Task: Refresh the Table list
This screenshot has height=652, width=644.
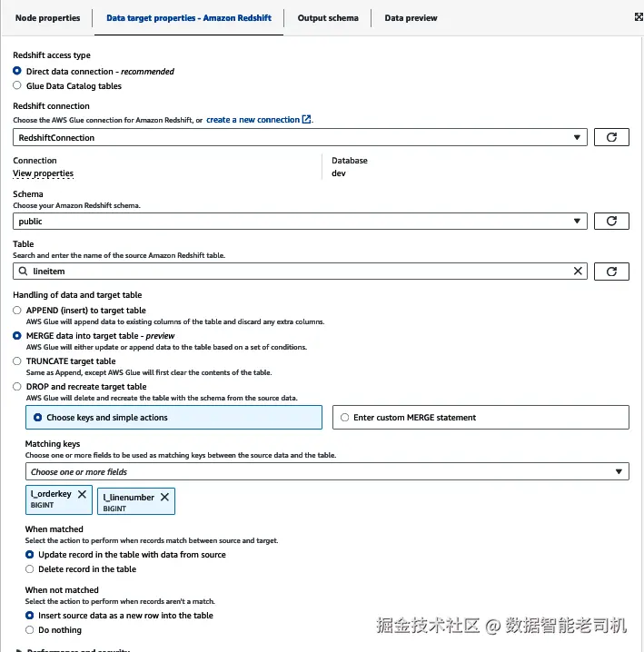Action: point(611,271)
